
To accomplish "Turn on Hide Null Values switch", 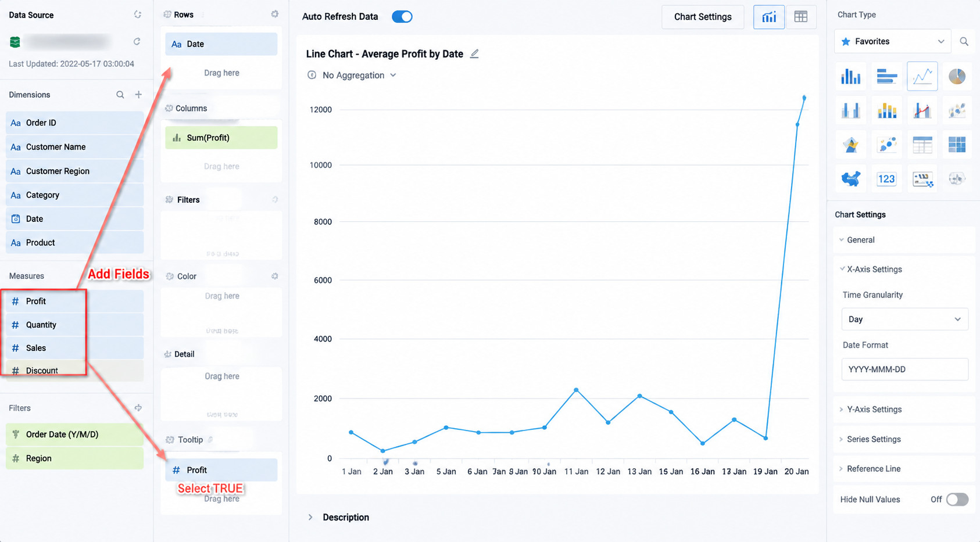I will click(x=957, y=499).
